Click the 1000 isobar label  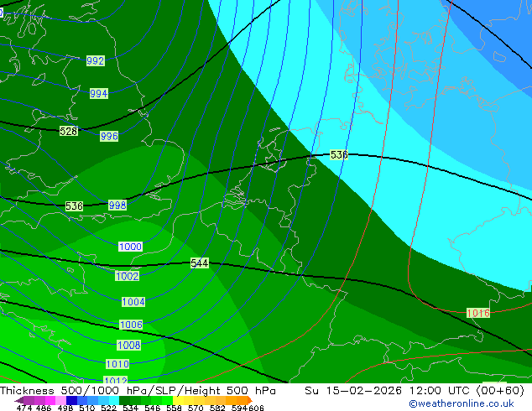tap(130, 247)
